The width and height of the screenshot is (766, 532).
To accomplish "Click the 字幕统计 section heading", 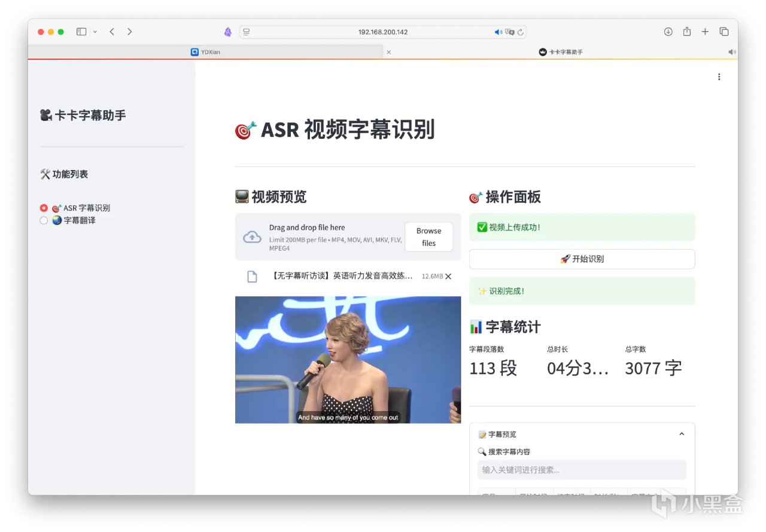I will (505, 327).
